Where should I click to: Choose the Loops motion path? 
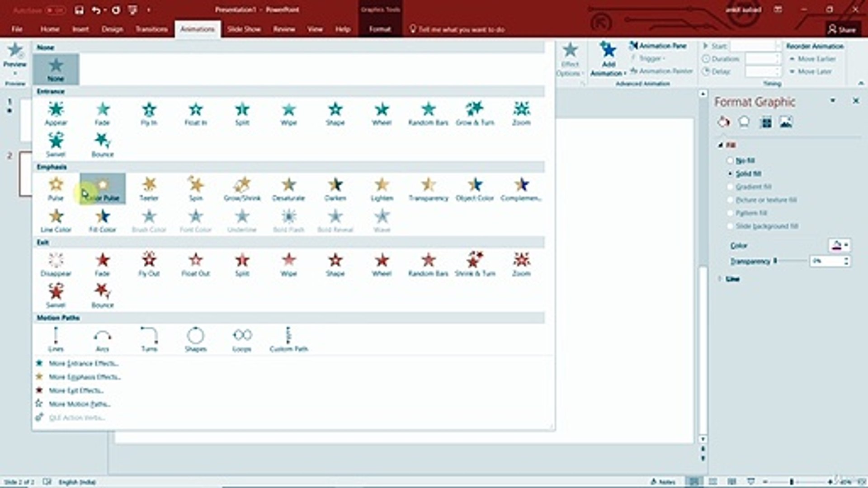242,340
